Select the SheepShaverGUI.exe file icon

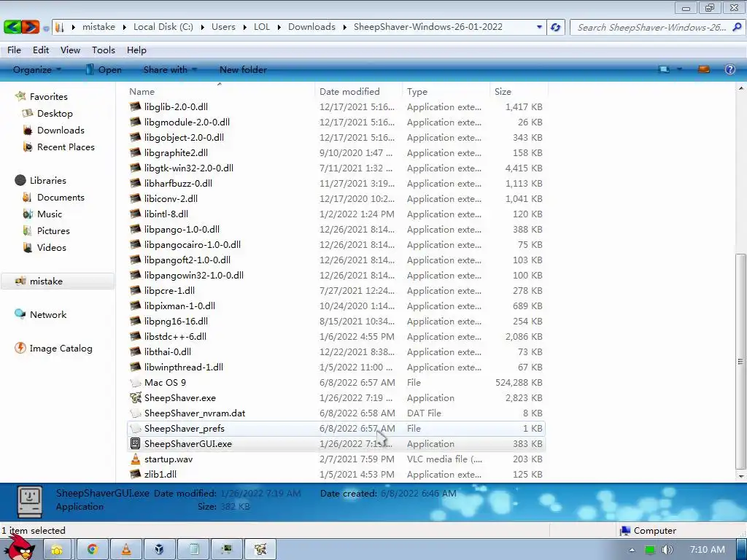pyautogui.click(x=135, y=444)
